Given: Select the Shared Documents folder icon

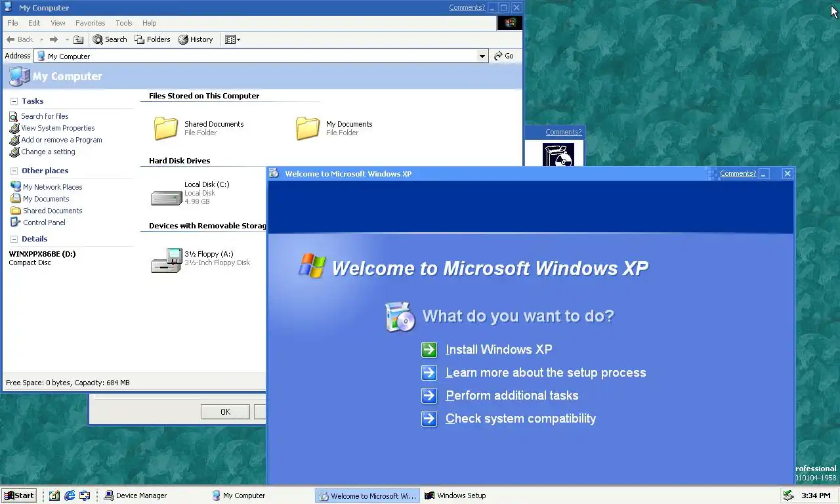Looking at the screenshot, I should (x=166, y=128).
